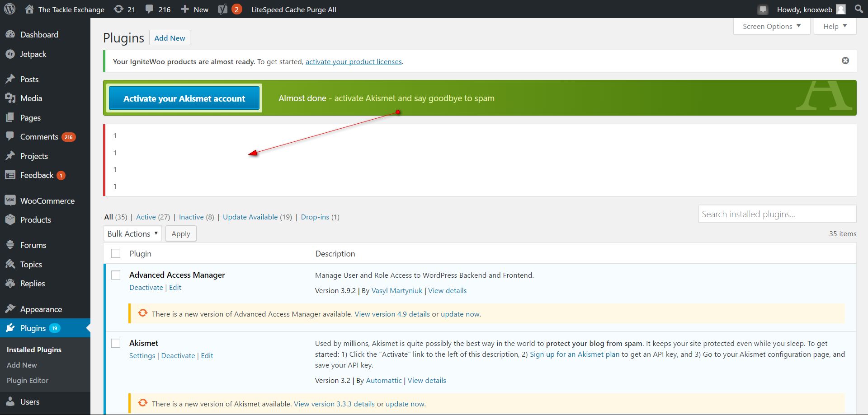Toggle the select-all plugins checkbox in header
Viewport: 868px width, 415px height.
[x=116, y=253]
